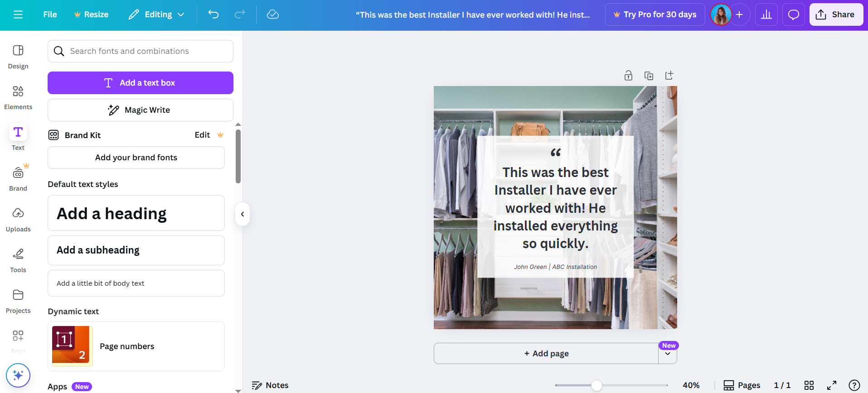The image size is (868, 393).
Task: Open the help question mark
Action: point(854,385)
